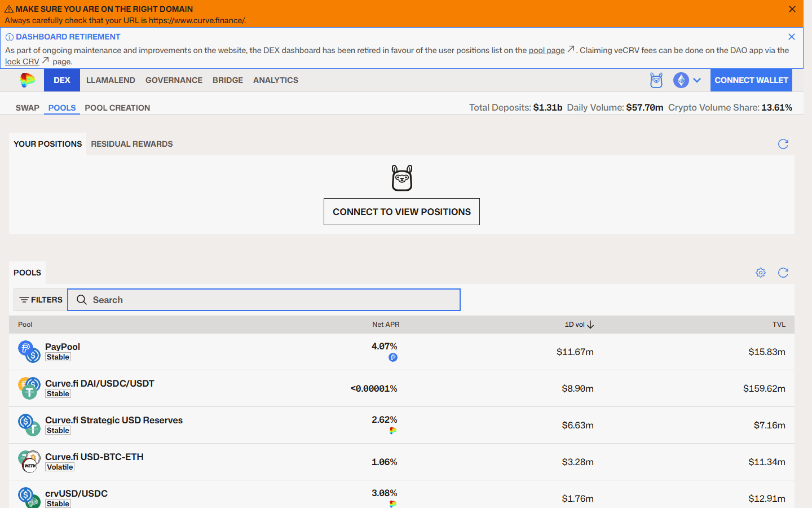This screenshot has height=508, width=812.
Task: Refresh the Your Positions panel
Action: point(783,144)
